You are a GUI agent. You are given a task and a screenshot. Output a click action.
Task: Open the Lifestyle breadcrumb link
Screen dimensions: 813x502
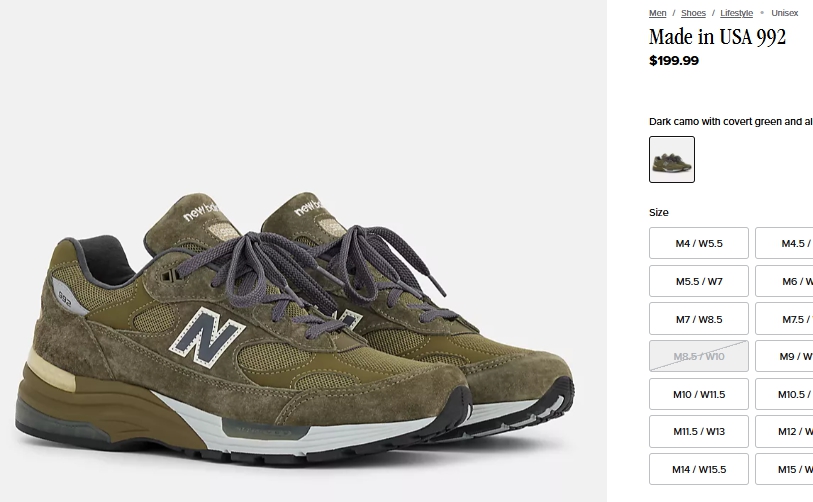736,13
